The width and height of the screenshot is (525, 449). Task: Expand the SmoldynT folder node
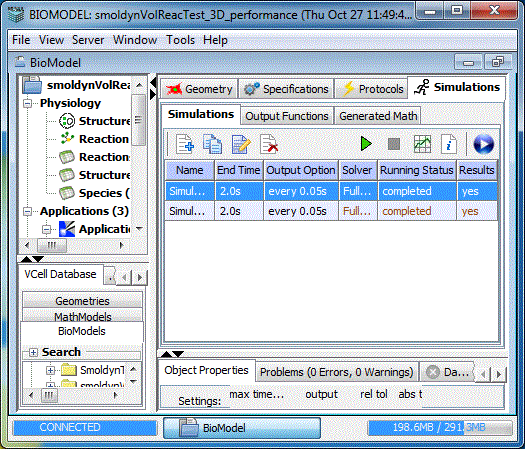coord(50,370)
